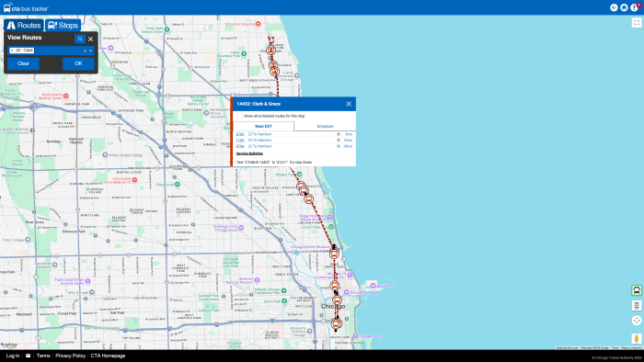Click the Greetings from Chicago Mural marker
Screen dimensions: 644x362
point(241,228)
